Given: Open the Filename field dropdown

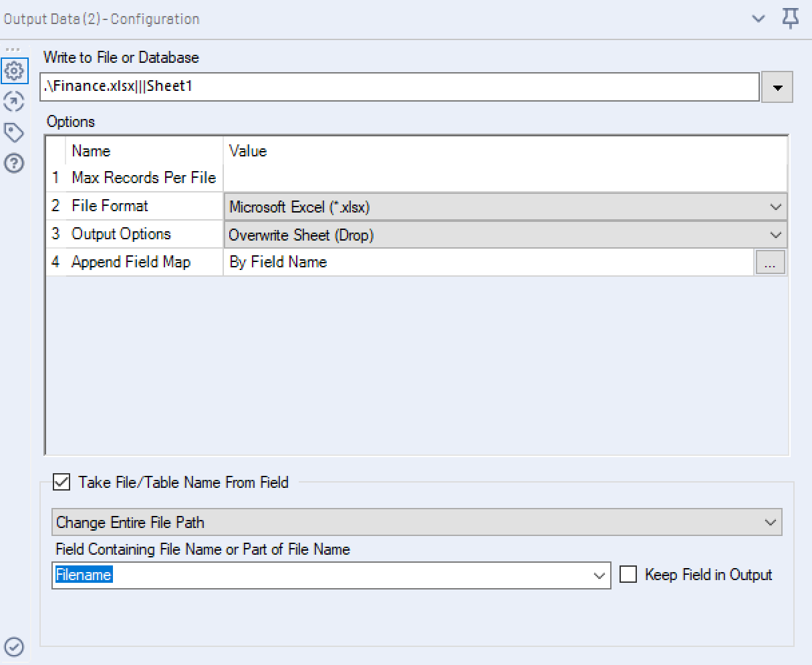Looking at the screenshot, I should coord(599,575).
